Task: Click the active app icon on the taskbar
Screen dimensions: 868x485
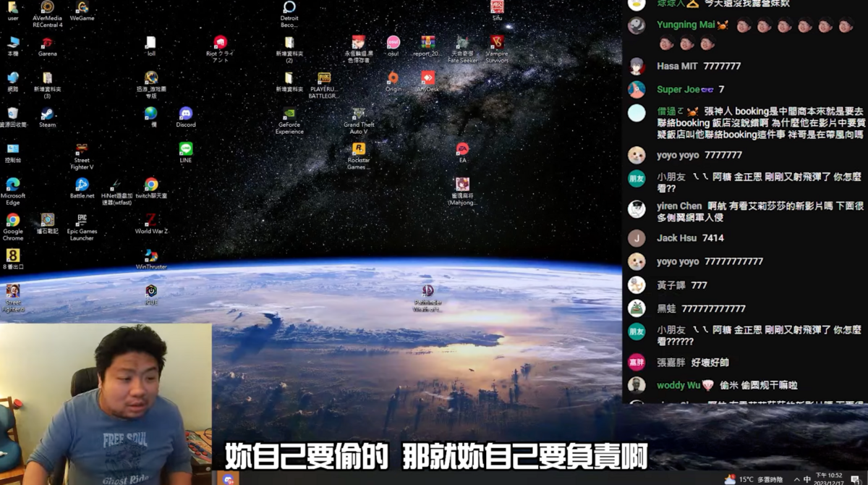Action: click(x=229, y=478)
